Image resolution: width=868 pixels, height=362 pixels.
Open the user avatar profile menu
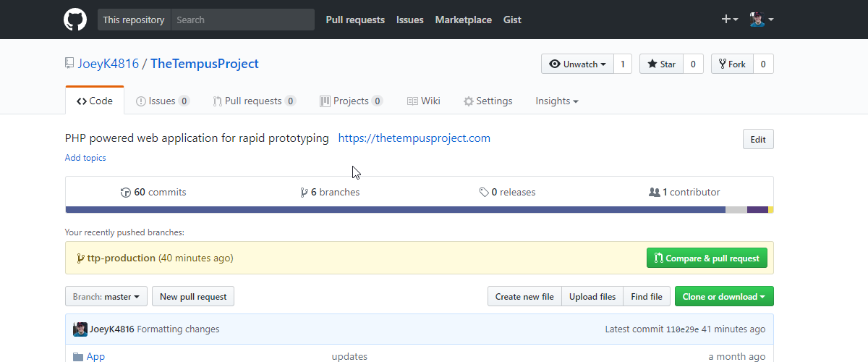point(762,20)
